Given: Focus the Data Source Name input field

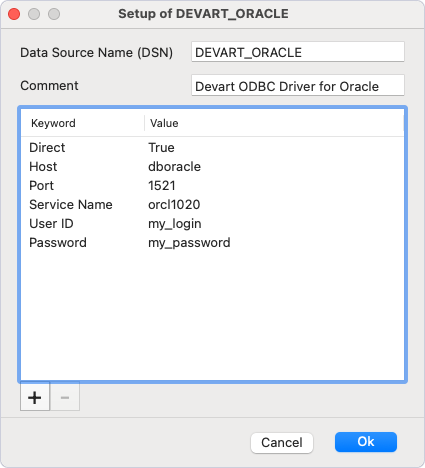Looking at the screenshot, I should (298, 52).
